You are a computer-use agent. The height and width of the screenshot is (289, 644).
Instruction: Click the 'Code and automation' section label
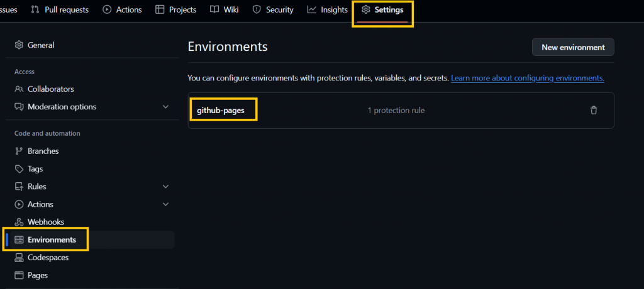[x=47, y=133]
